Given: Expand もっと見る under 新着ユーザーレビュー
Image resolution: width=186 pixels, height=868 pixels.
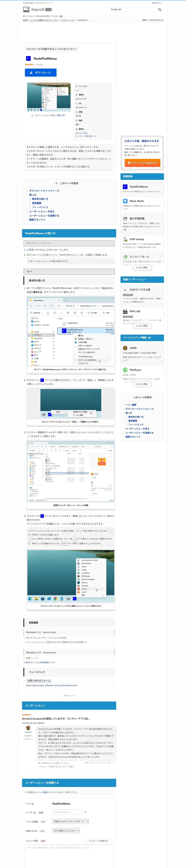Looking at the screenshot, I should [142, 326].
